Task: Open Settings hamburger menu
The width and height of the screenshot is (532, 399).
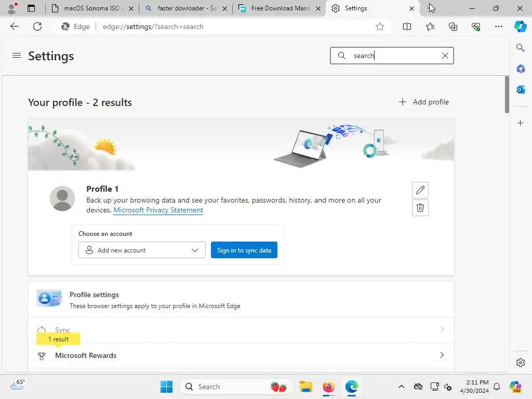Action: click(x=16, y=55)
